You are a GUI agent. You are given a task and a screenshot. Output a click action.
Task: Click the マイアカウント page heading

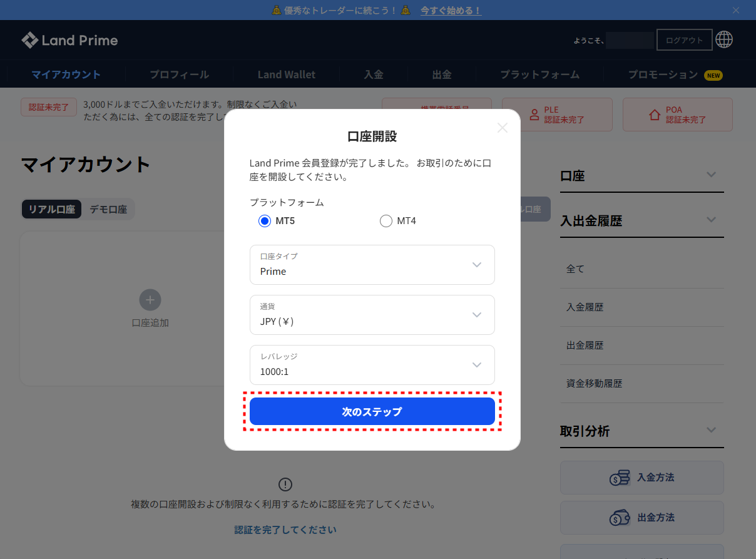[86, 165]
